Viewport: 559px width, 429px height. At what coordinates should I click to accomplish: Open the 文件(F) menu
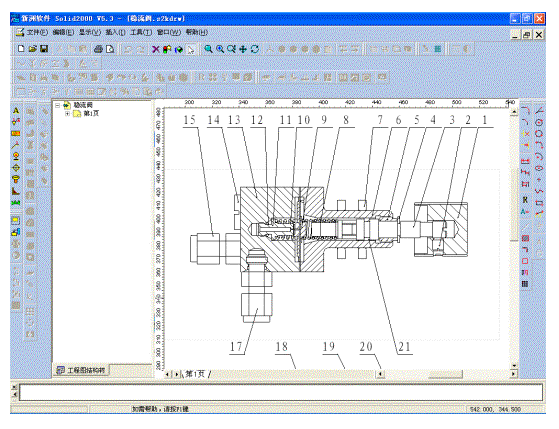coord(37,32)
